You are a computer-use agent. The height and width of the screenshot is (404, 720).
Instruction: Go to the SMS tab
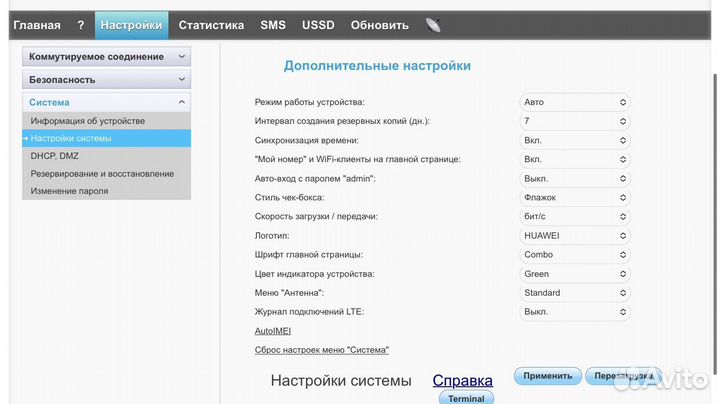(x=273, y=25)
